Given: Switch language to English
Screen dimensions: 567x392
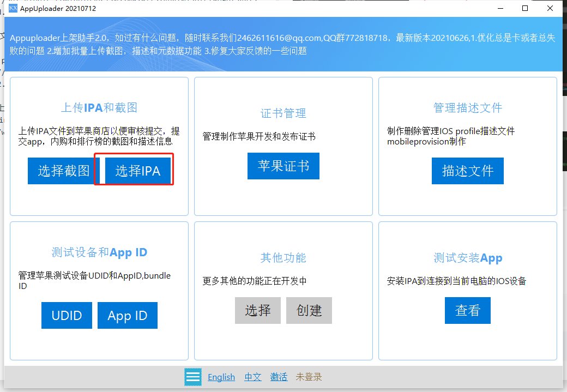Looking at the screenshot, I should pyautogui.click(x=221, y=377).
